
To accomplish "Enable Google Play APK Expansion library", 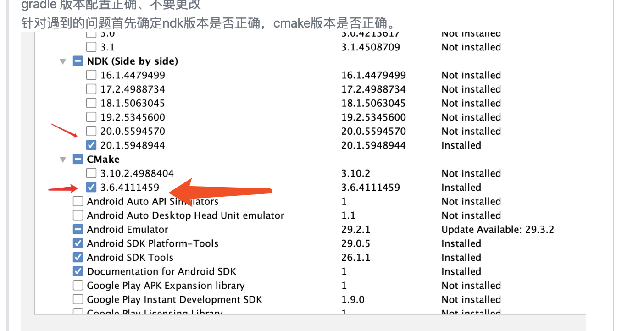I will click(x=78, y=285).
